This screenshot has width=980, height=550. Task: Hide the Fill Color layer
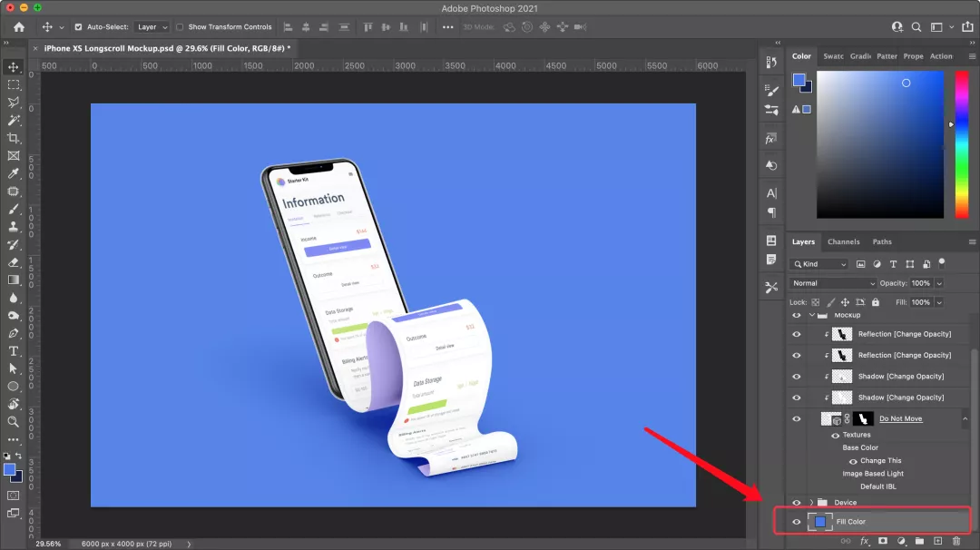coord(797,522)
